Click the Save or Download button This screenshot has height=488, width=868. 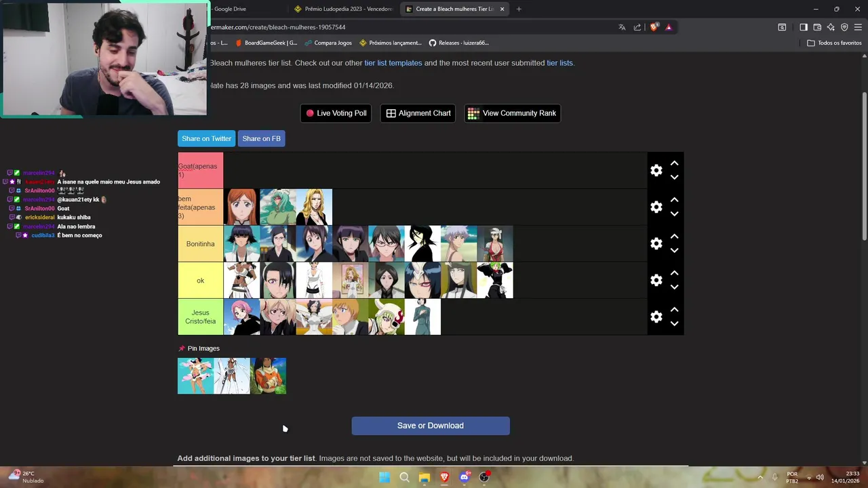431,426
